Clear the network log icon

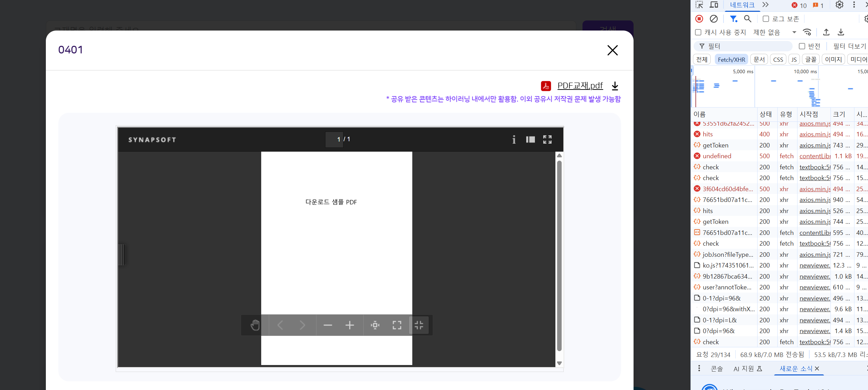click(714, 19)
